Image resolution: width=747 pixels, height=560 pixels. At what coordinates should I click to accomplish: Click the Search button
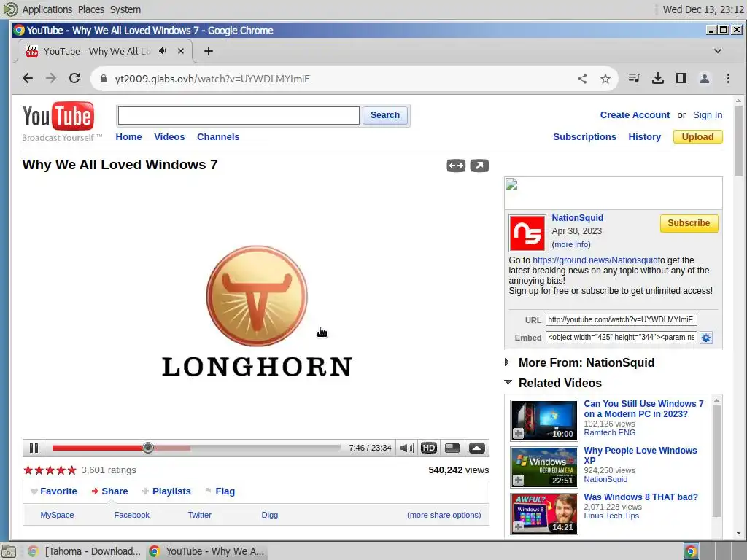tap(385, 115)
